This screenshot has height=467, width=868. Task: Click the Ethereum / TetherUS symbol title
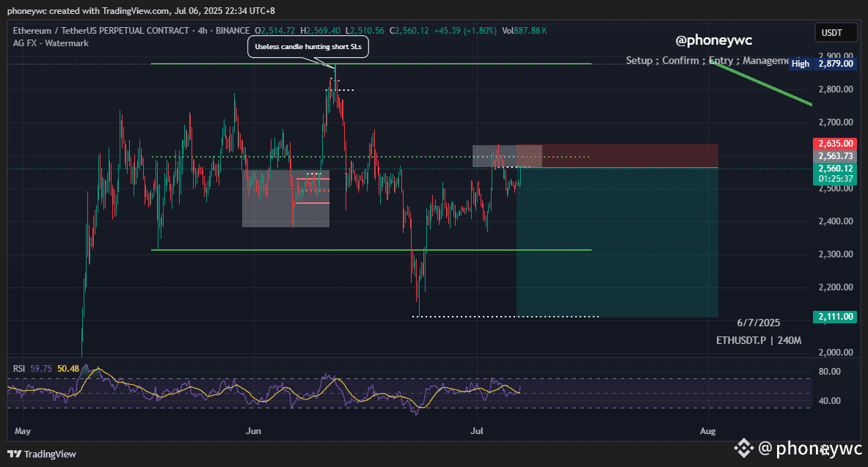101,31
